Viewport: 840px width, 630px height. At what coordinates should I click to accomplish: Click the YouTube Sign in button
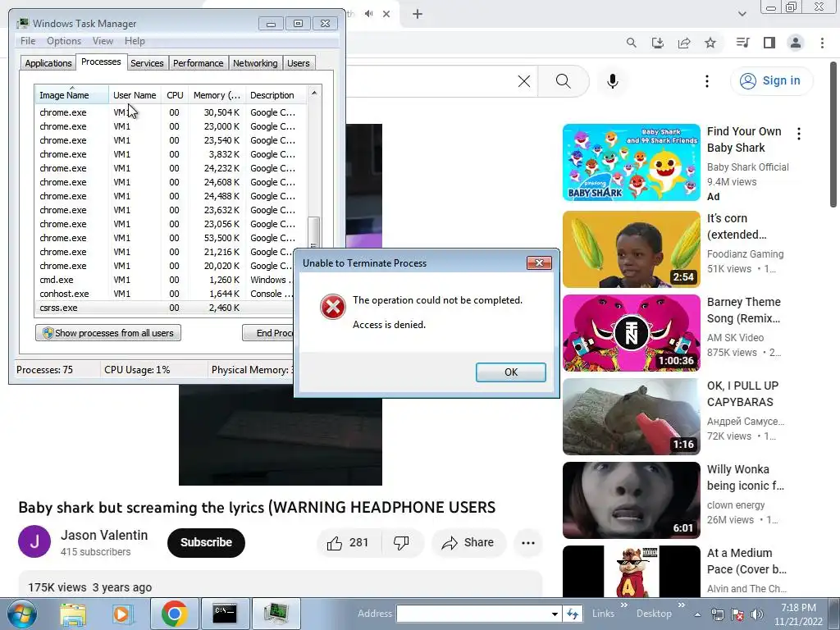(771, 81)
